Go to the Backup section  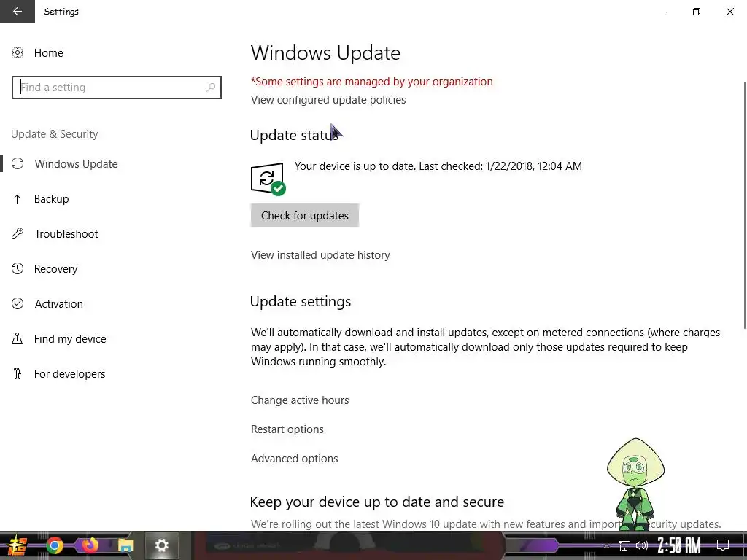coord(52,199)
